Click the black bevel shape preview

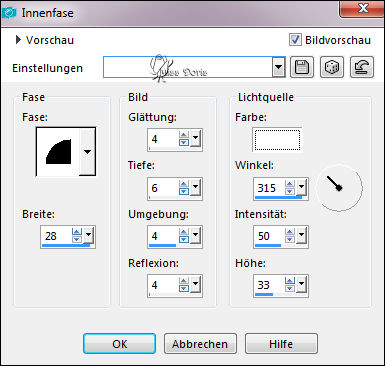pyautogui.click(x=58, y=152)
